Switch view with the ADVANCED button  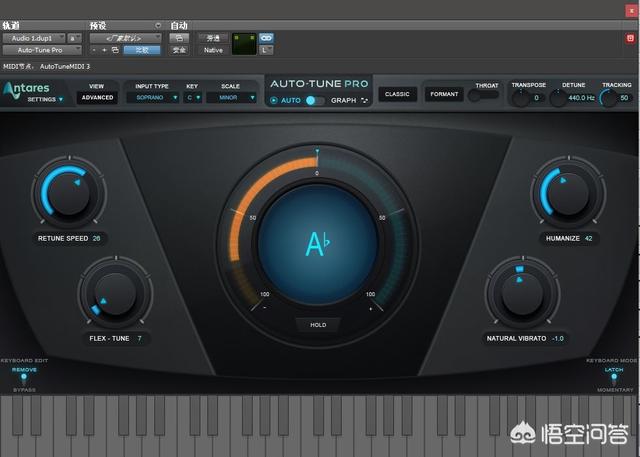click(97, 98)
